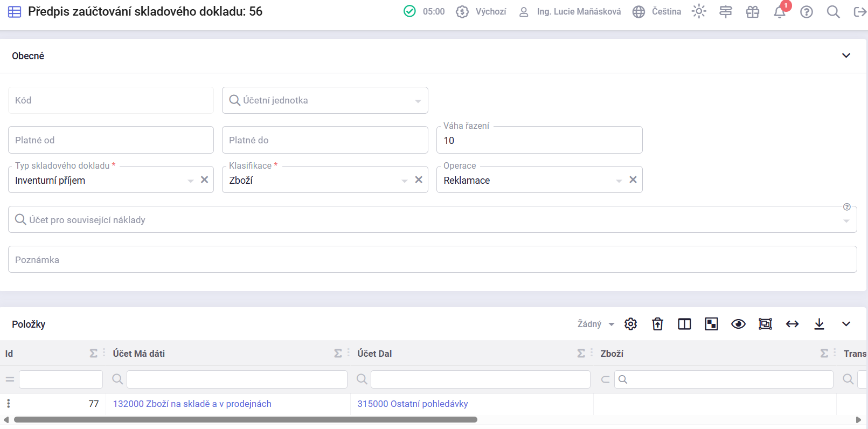Collapse the Obecné section
The width and height of the screenshot is (868, 429).
(846, 56)
